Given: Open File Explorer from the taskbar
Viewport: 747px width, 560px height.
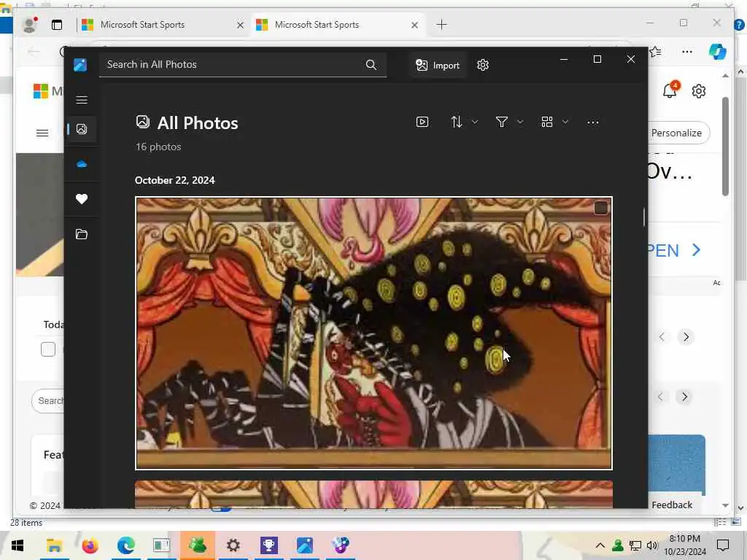Looking at the screenshot, I should click(x=54, y=545).
